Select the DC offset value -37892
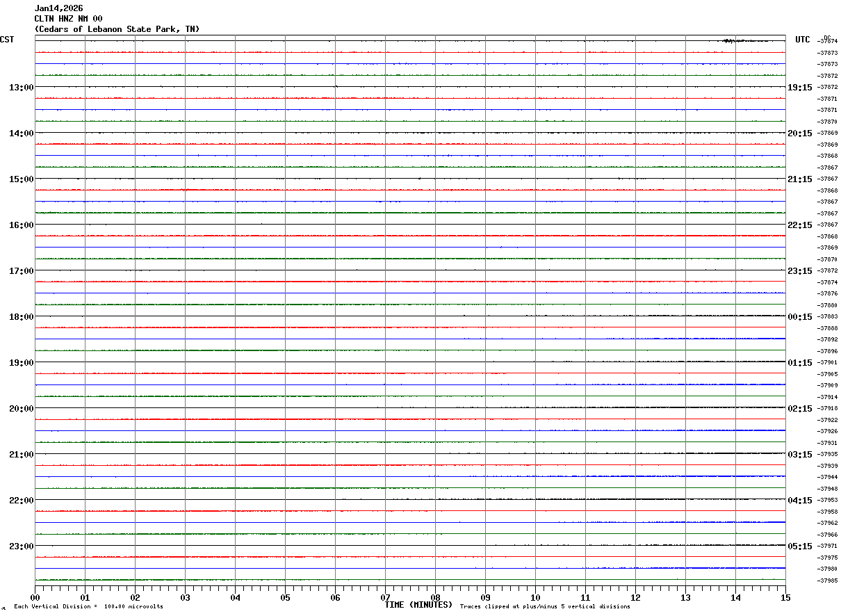Image resolution: width=841 pixels, height=616 pixels. click(x=828, y=340)
